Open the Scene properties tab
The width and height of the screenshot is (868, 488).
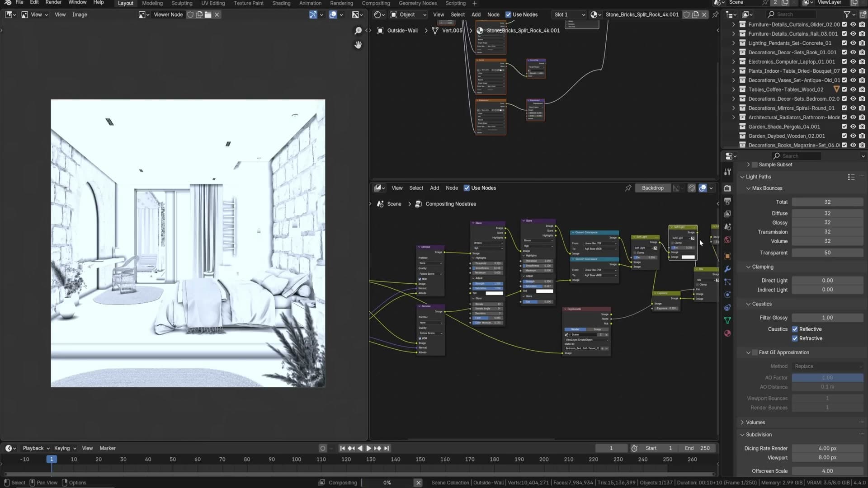(727, 227)
